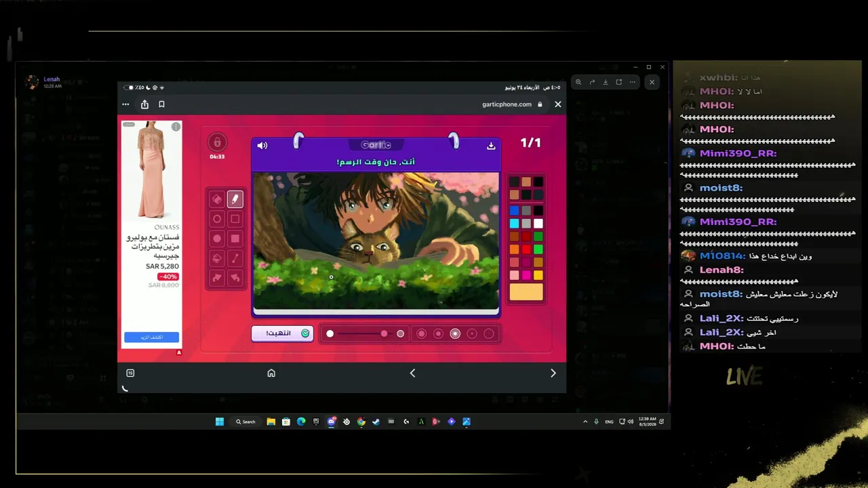868x488 pixels.
Task: Select the pen drawing tool
Action: (235, 199)
